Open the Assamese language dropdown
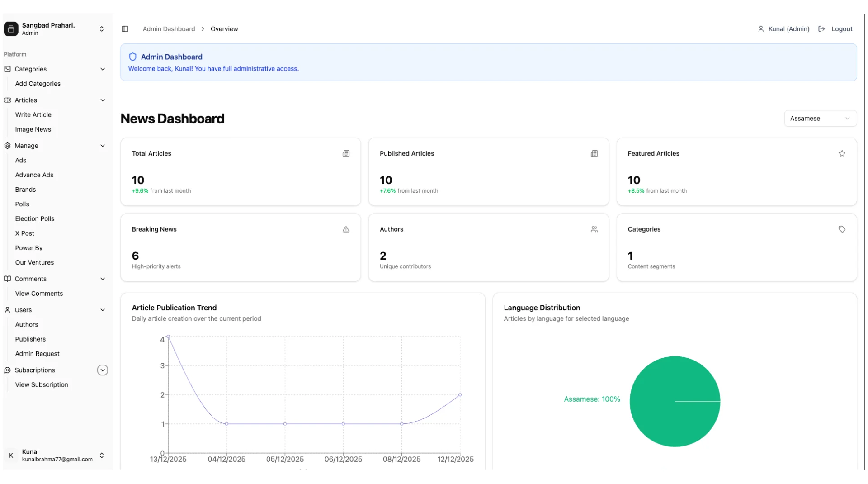Image resolution: width=868 pixels, height=484 pixels. tap(820, 119)
